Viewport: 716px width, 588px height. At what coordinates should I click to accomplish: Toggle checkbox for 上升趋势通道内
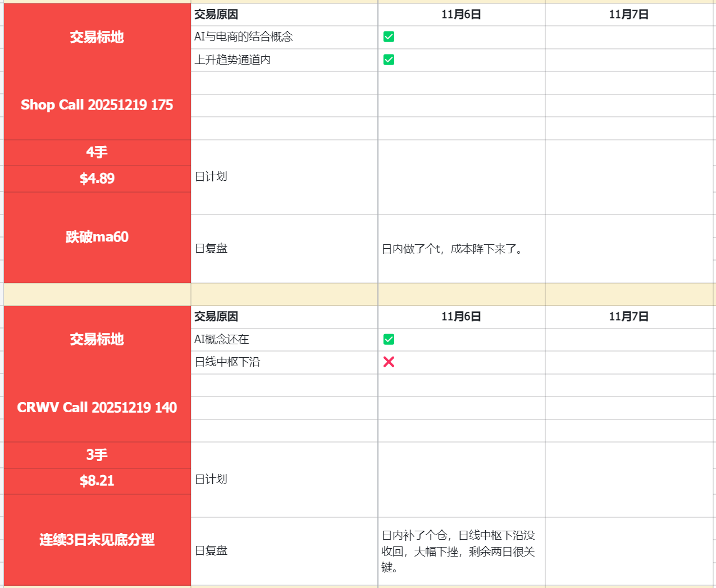[389, 60]
